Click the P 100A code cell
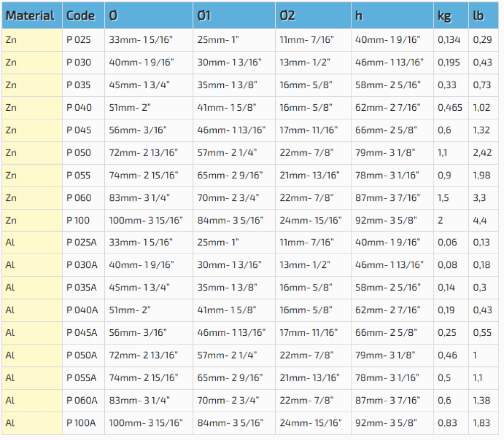The width and height of the screenshot is (504, 440). [81, 423]
